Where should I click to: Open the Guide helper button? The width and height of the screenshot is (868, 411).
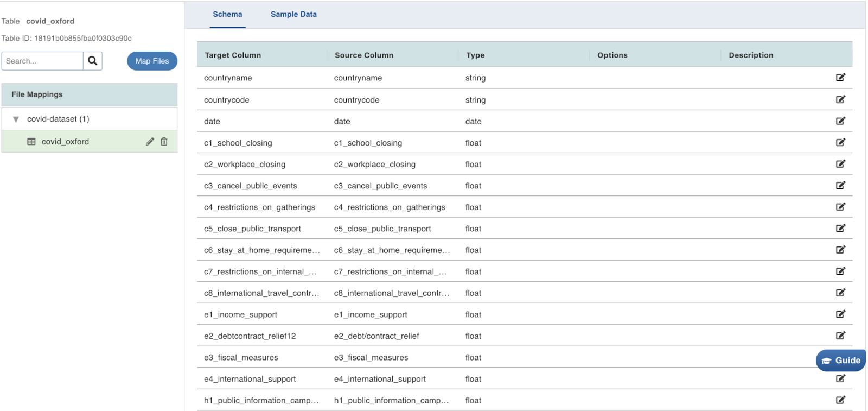(840, 361)
